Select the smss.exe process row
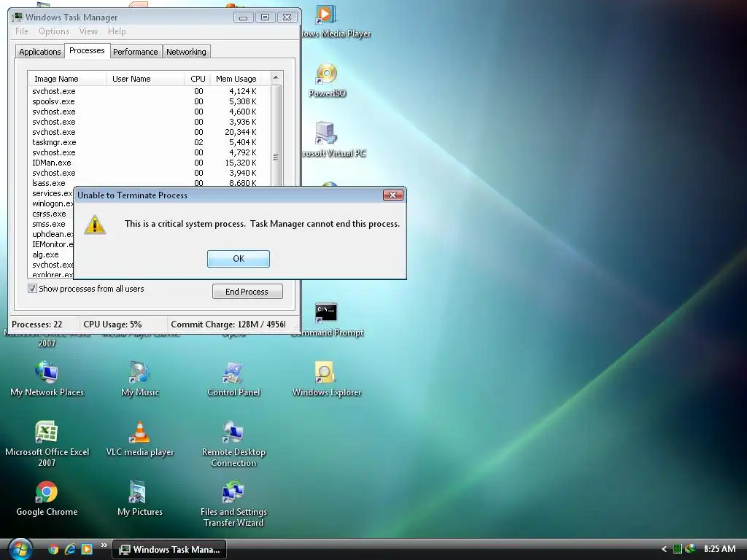This screenshot has height=560, width=747. [x=49, y=224]
